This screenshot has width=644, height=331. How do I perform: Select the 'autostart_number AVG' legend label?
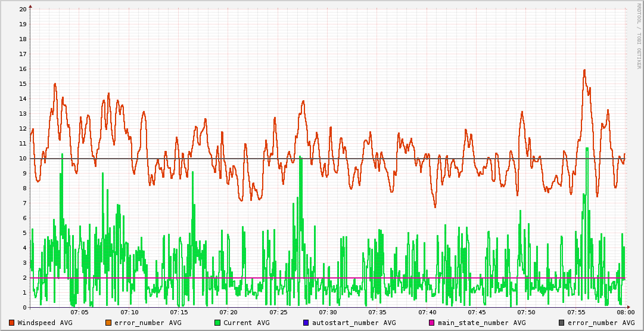(354, 323)
